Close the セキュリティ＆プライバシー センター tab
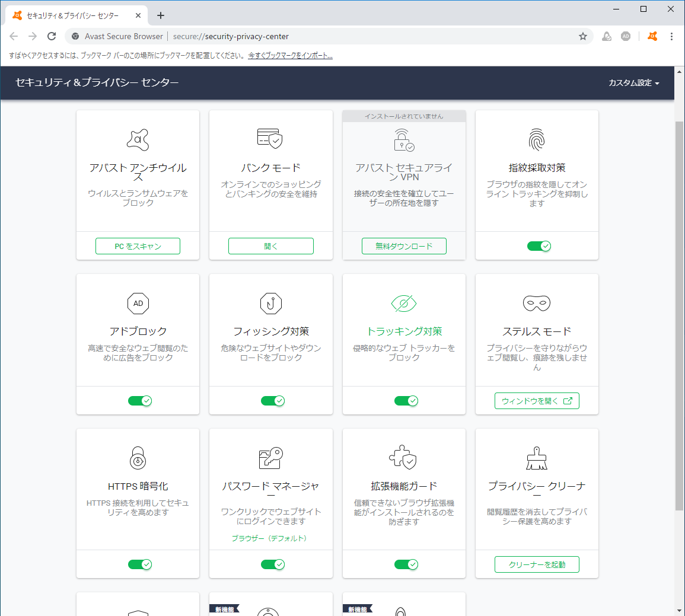The height and width of the screenshot is (616, 685). 138,15
